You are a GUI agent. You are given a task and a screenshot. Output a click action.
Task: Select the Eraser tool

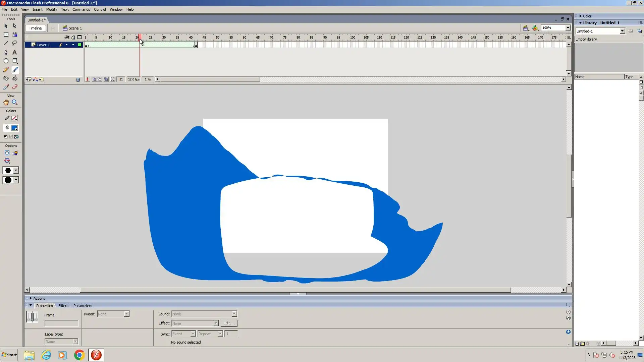click(15, 87)
